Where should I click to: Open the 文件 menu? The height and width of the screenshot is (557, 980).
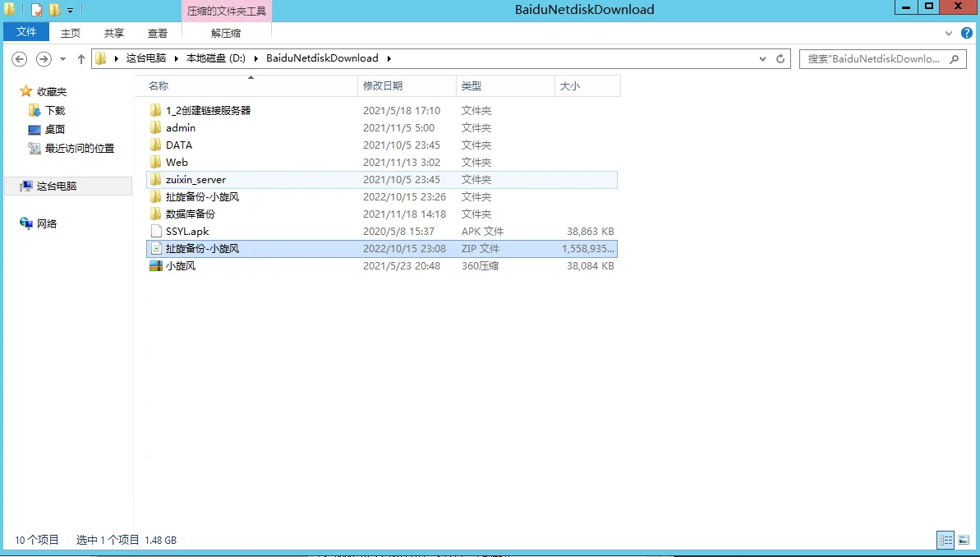[26, 32]
